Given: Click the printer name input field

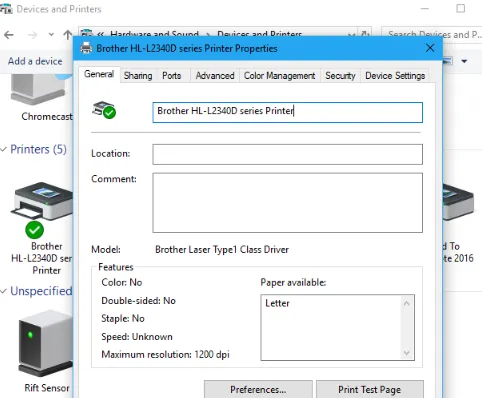Looking at the screenshot, I should pos(287,112).
